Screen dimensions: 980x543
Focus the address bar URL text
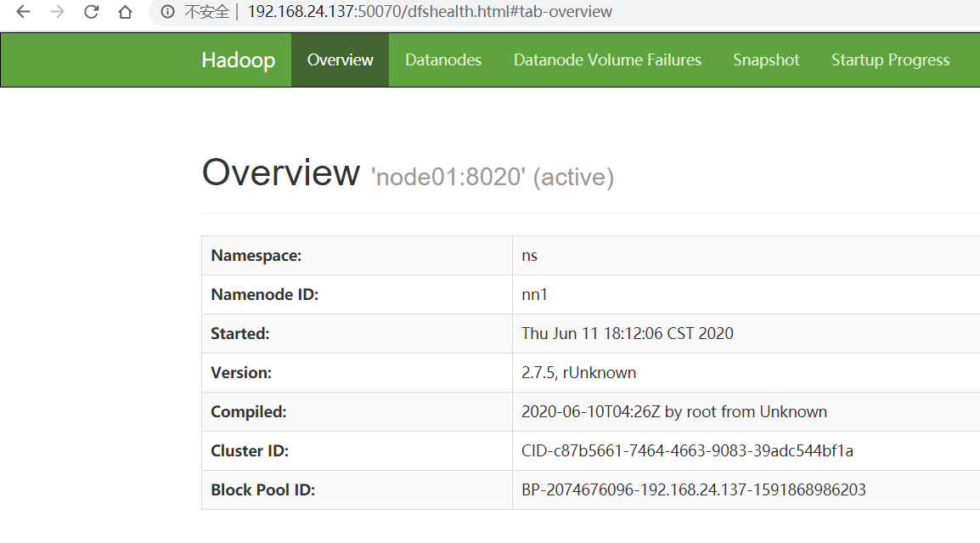(430, 12)
